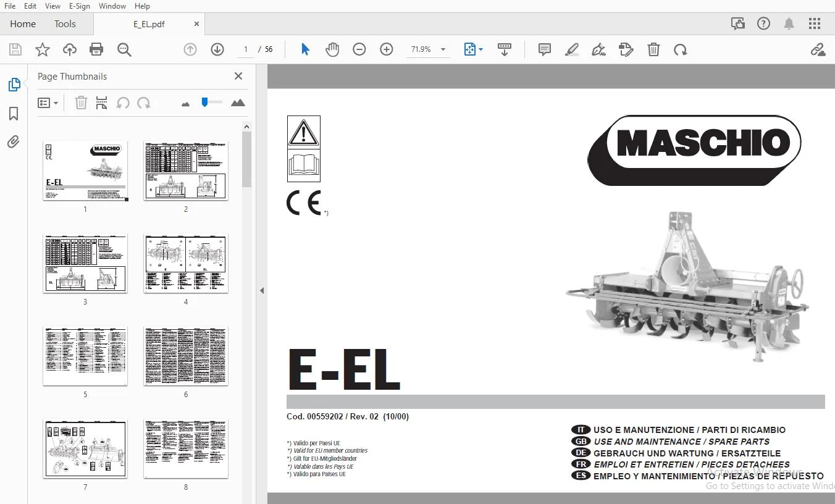Click the delete pages icon in thumbnails panel
Viewport: 835px width, 504px height.
pyautogui.click(x=81, y=103)
